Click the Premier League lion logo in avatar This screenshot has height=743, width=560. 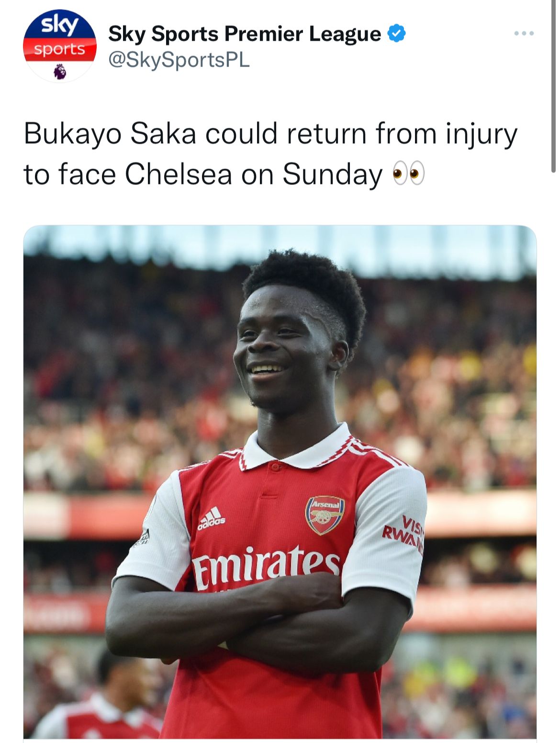(x=60, y=72)
